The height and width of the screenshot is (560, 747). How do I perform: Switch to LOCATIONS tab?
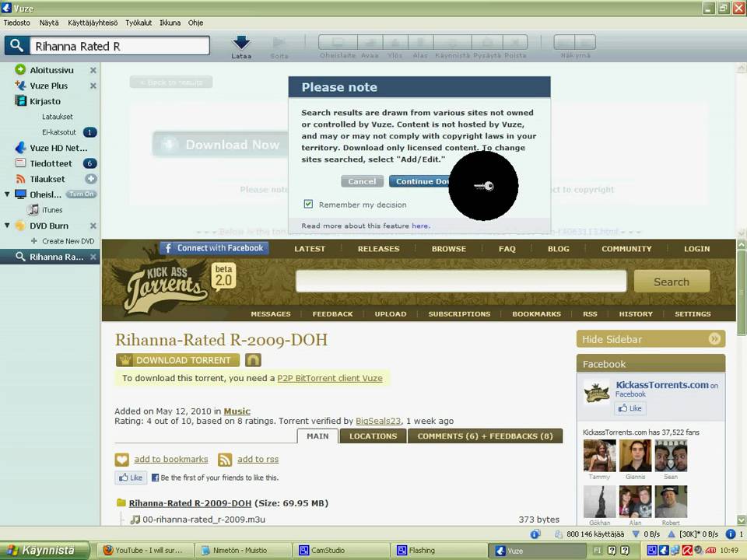click(x=373, y=436)
